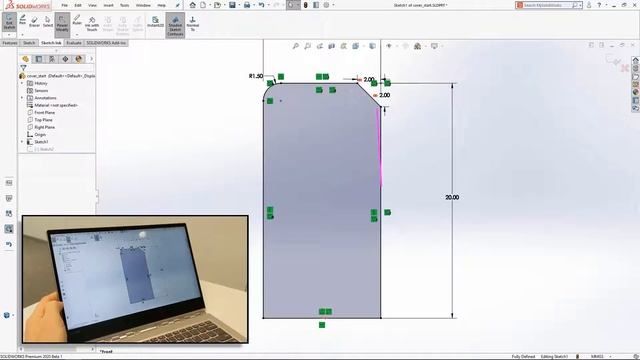
Task: Click the Apply Scene icon
Action: click(x=417, y=46)
